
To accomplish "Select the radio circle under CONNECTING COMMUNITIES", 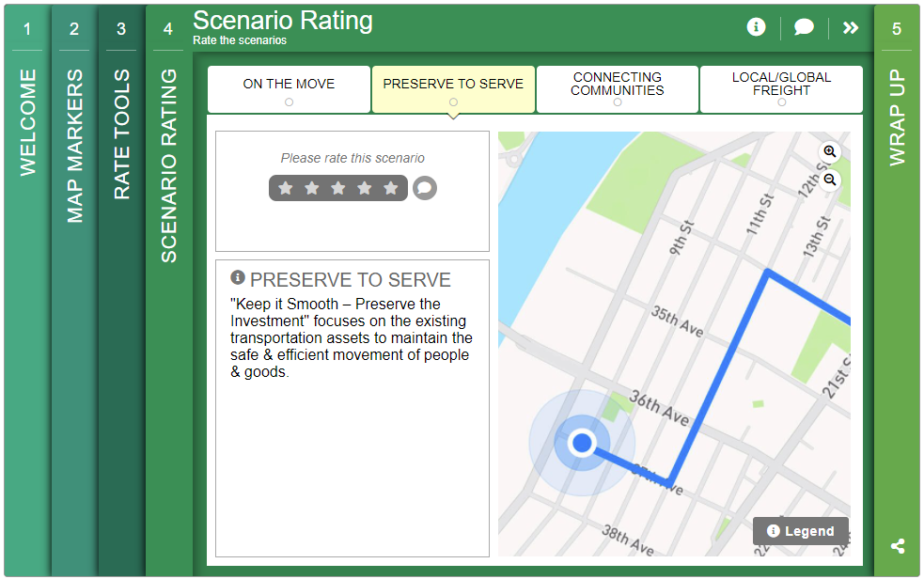I will click(x=617, y=101).
